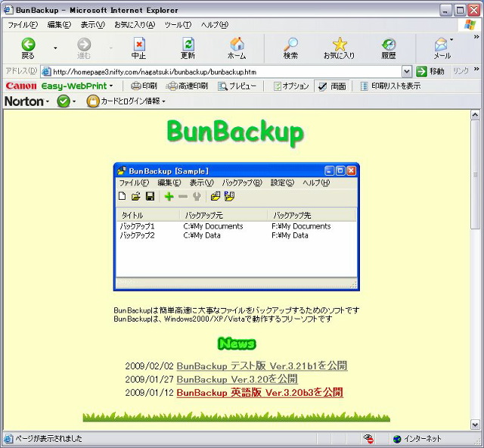The height and width of the screenshot is (448, 484).
Task: Open the Norton logo dropdown menu
Action: coord(48,101)
